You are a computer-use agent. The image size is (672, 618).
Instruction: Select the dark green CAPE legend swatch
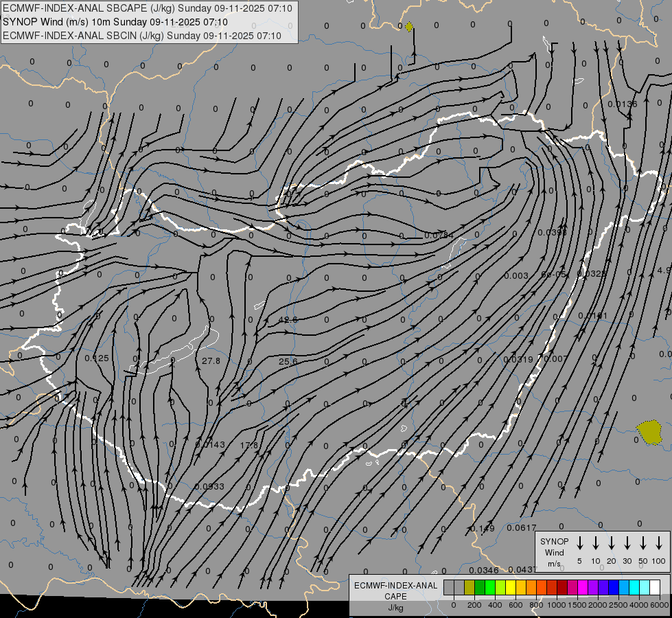[480, 587]
